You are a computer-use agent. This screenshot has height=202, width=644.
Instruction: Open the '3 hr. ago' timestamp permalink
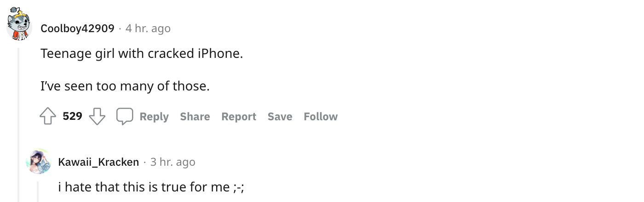pyautogui.click(x=172, y=162)
